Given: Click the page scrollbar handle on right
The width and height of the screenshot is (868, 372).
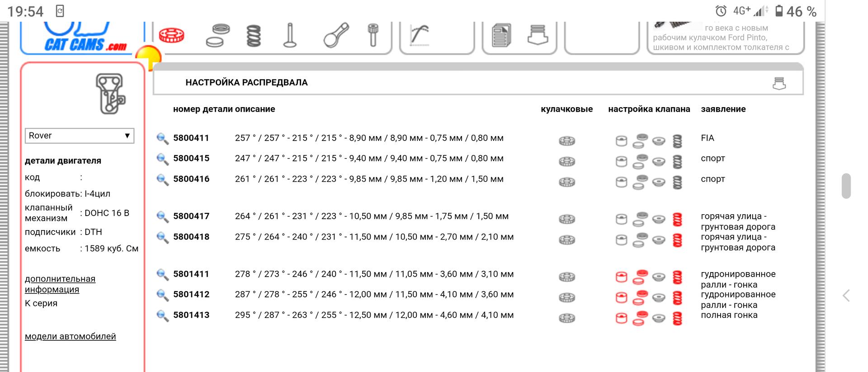Looking at the screenshot, I should [x=846, y=186].
